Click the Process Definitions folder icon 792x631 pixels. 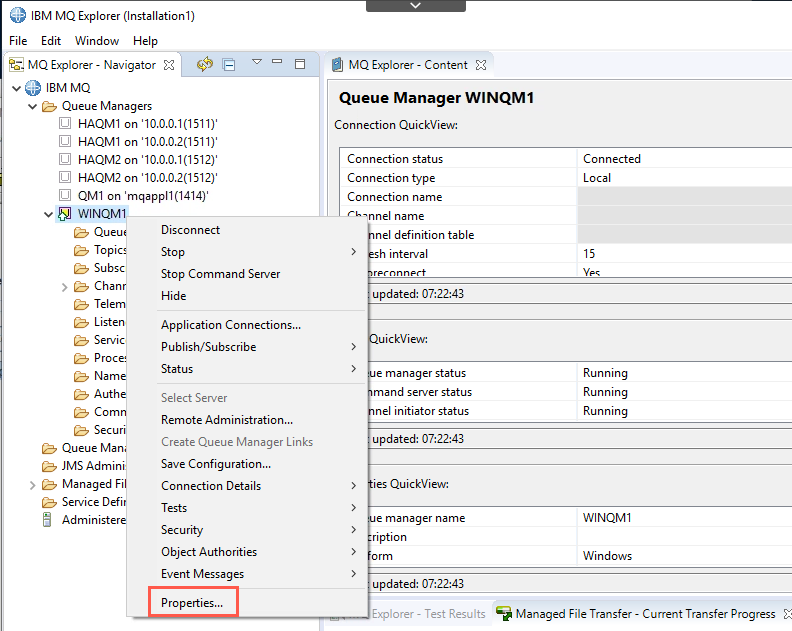point(81,358)
